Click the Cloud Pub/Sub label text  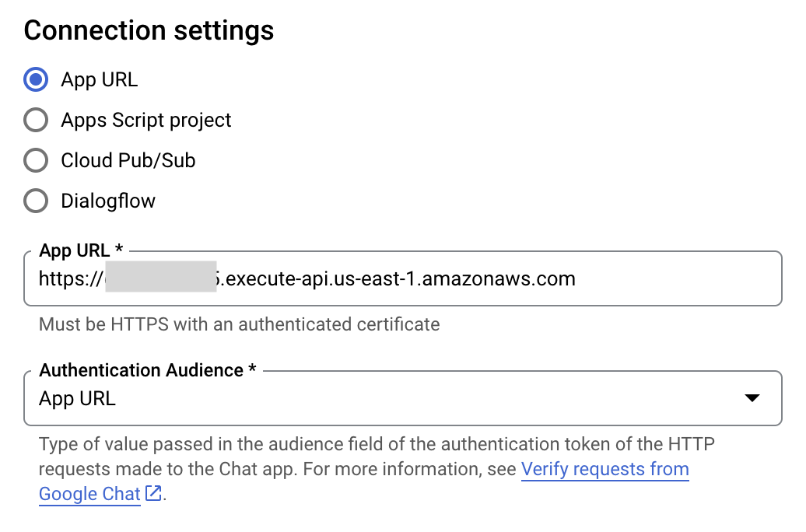(128, 160)
